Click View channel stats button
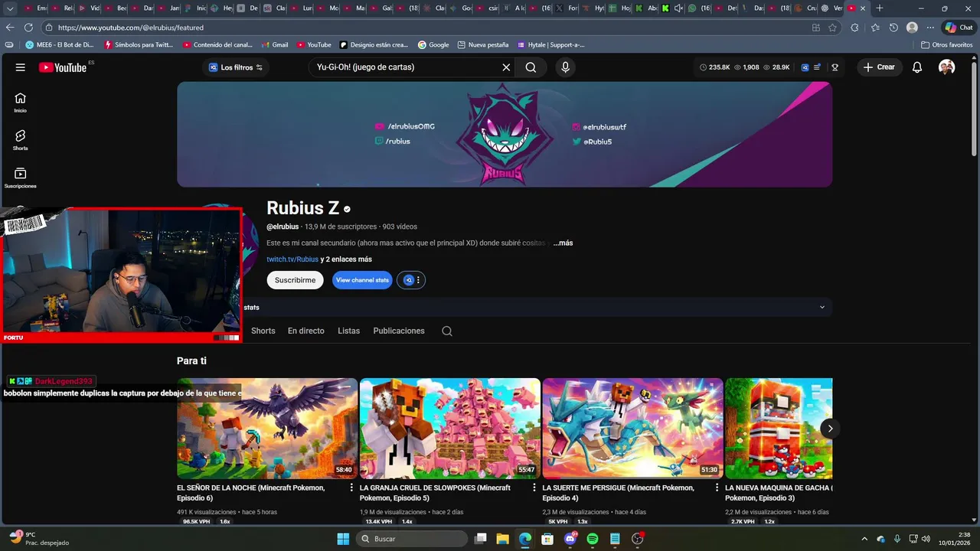 (x=362, y=280)
